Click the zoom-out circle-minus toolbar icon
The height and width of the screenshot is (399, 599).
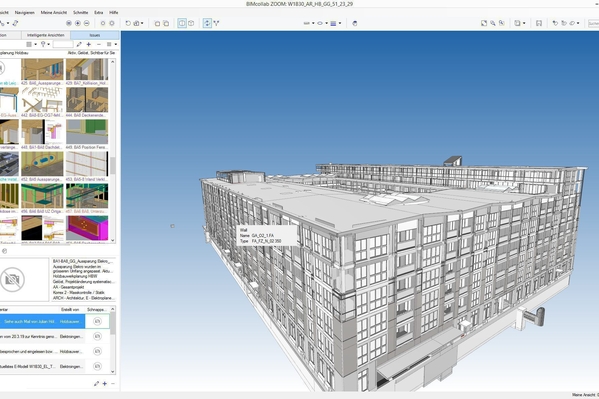coord(87,23)
